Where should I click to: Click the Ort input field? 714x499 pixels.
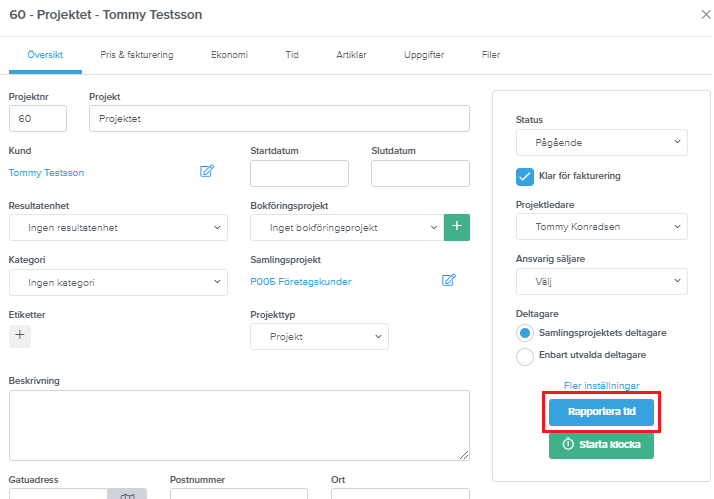[400, 494]
